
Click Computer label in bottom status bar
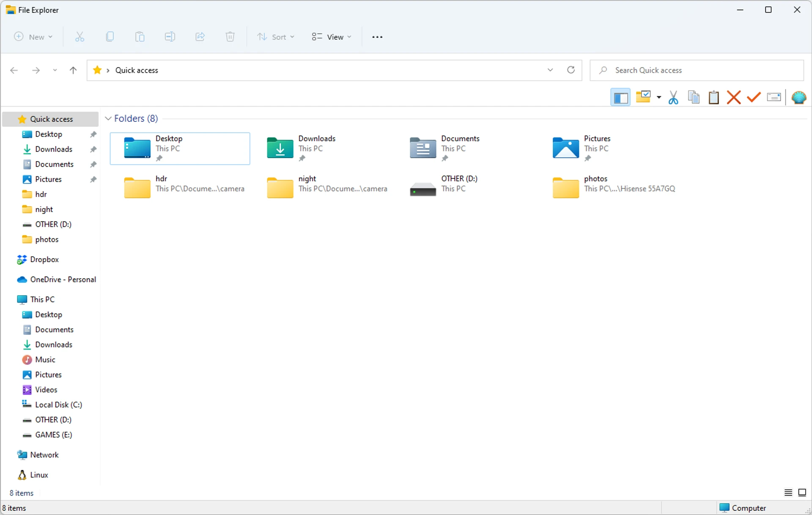749,508
